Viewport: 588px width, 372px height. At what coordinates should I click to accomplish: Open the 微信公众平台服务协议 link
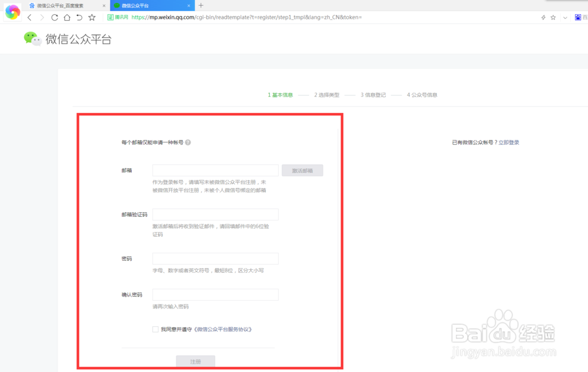point(223,329)
